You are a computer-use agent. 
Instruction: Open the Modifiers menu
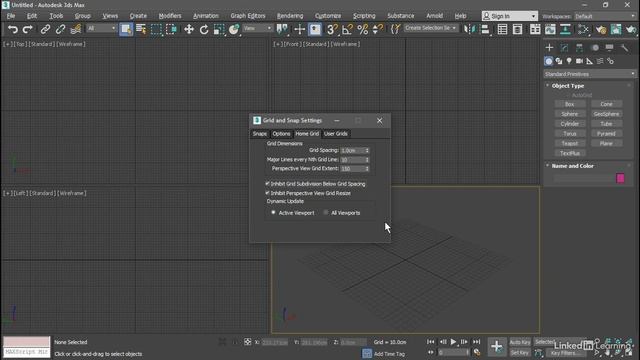point(170,16)
